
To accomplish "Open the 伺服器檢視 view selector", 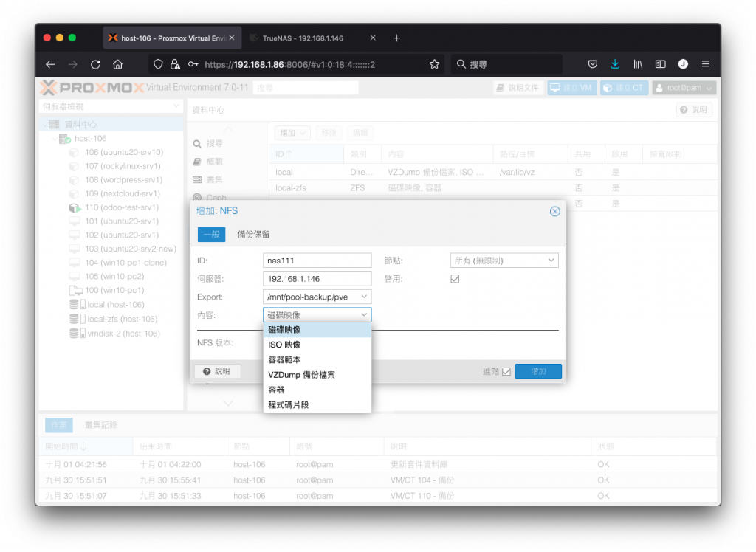I will pos(111,106).
